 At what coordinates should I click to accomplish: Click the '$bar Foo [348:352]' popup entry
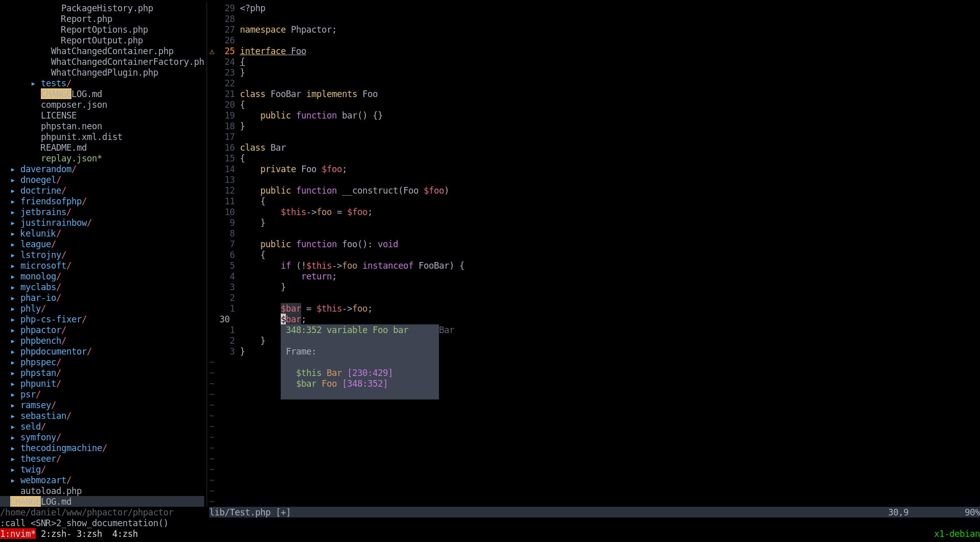(x=342, y=384)
